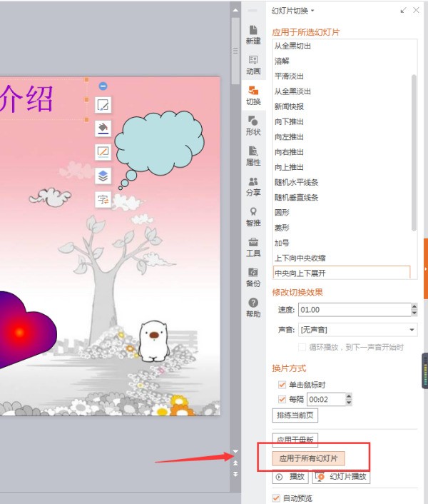This screenshot has height=504, width=428.
Task: Increase the 速度 speed stepper
Action: point(414,307)
